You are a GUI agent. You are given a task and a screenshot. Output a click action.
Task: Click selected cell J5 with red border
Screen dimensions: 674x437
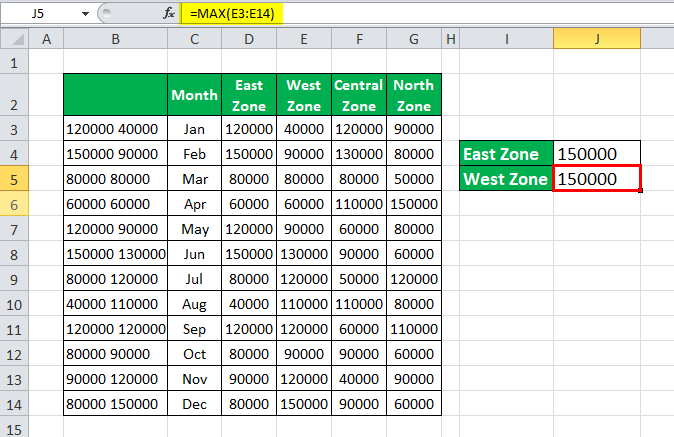(x=597, y=178)
